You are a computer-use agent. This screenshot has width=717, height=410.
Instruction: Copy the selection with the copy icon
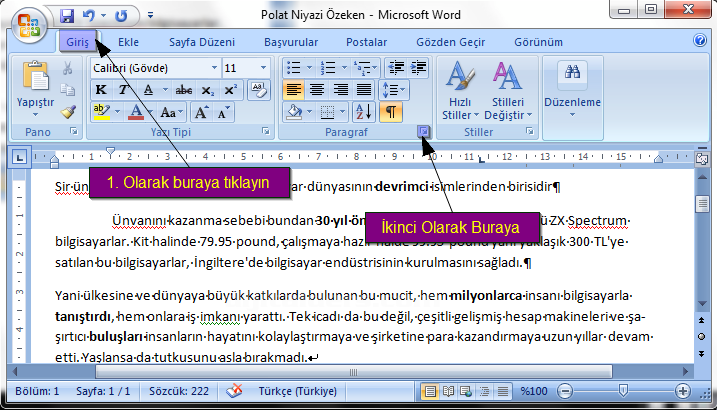pyautogui.click(x=68, y=90)
